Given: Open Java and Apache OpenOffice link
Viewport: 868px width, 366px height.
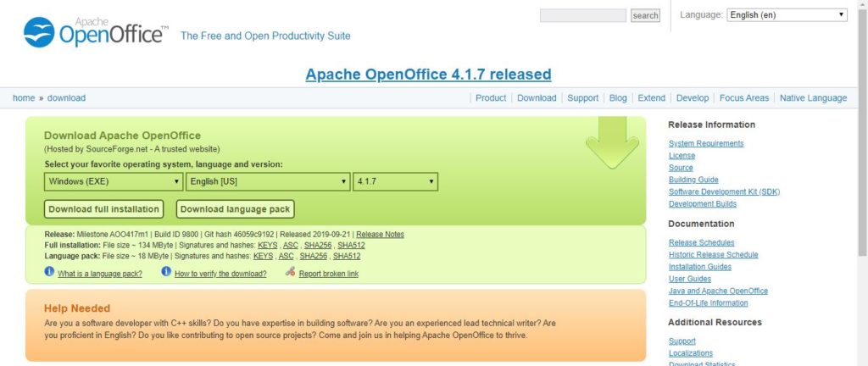Looking at the screenshot, I should (718, 291).
